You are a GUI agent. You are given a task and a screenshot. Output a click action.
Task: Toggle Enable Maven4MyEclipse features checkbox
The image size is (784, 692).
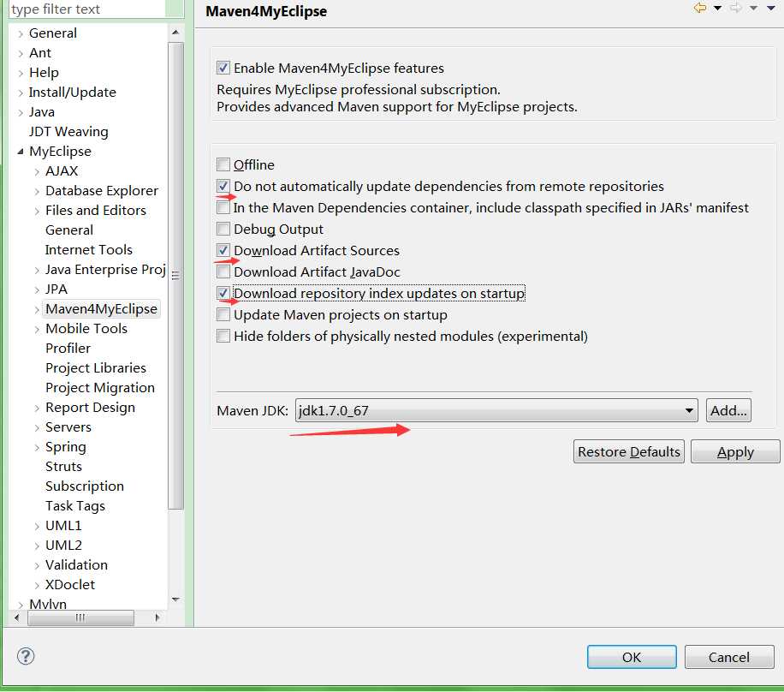pos(223,68)
